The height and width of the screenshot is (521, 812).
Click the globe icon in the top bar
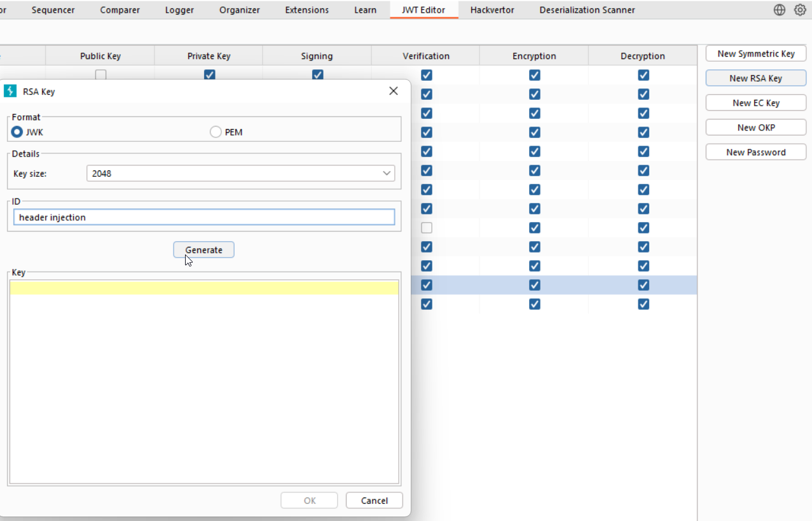tap(779, 10)
